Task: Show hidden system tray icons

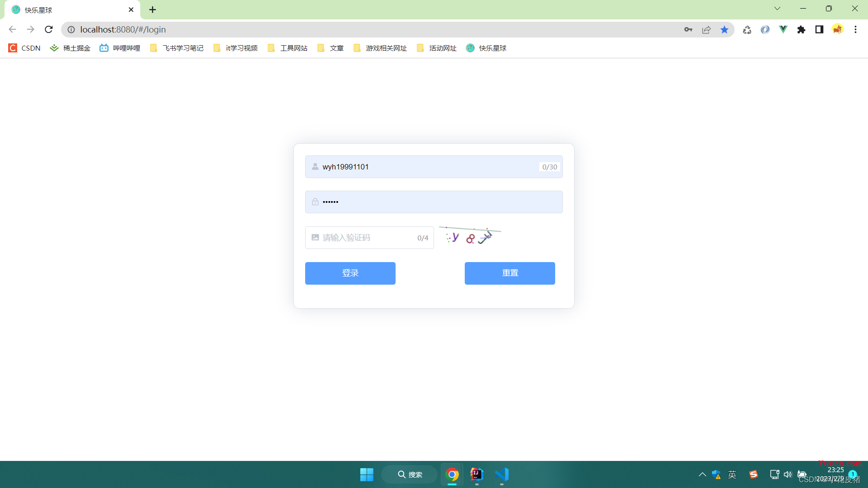Action: point(702,474)
